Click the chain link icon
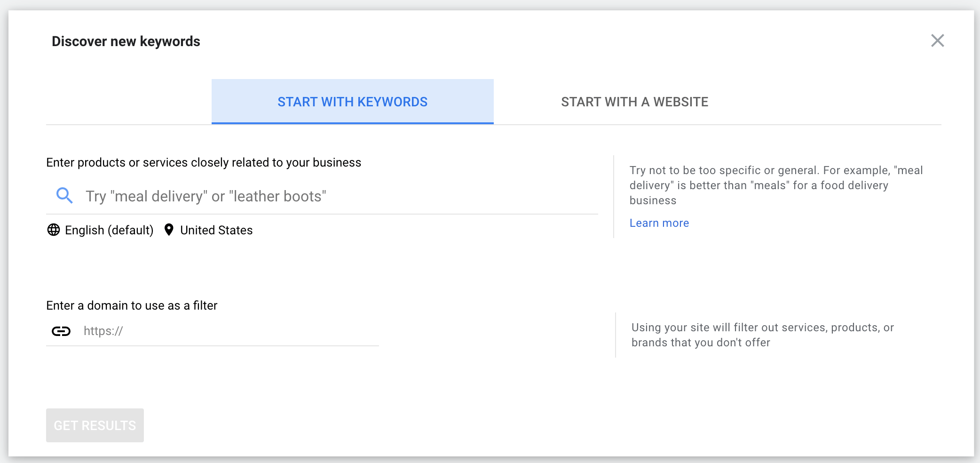Image resolution: width=980 pixels, height=463 pixels. click(61, 331)
